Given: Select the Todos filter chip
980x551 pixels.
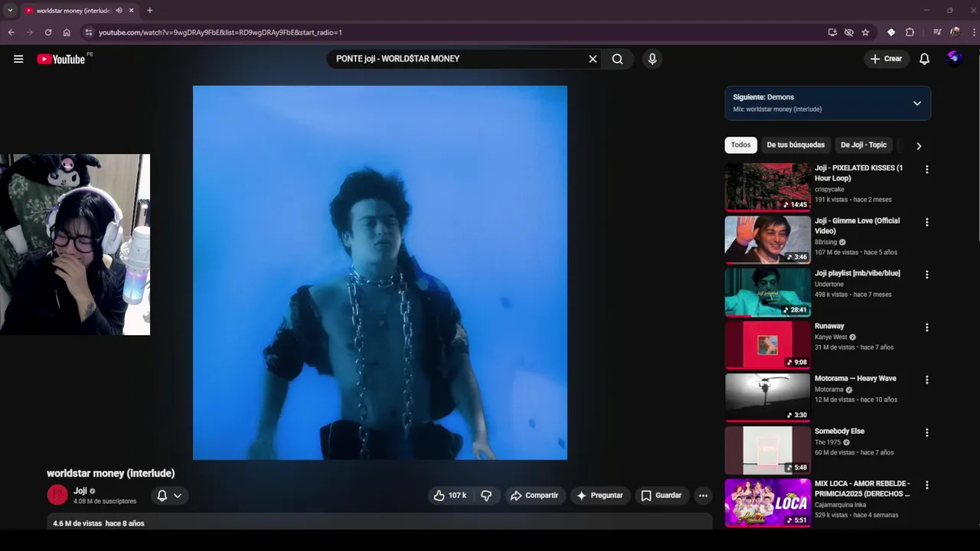Looking at the screenshot, I should (x=740, y=145).
